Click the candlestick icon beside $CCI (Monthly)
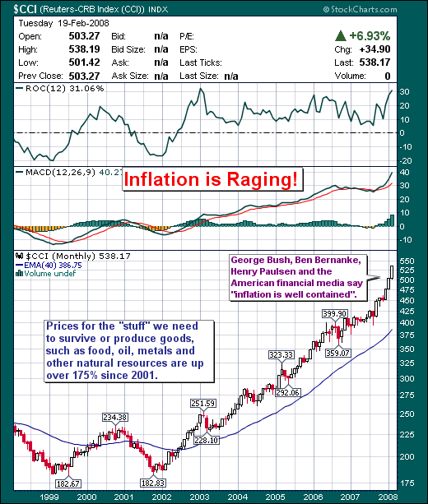Viewport: 428px width, 504px height. pos(20,257)
